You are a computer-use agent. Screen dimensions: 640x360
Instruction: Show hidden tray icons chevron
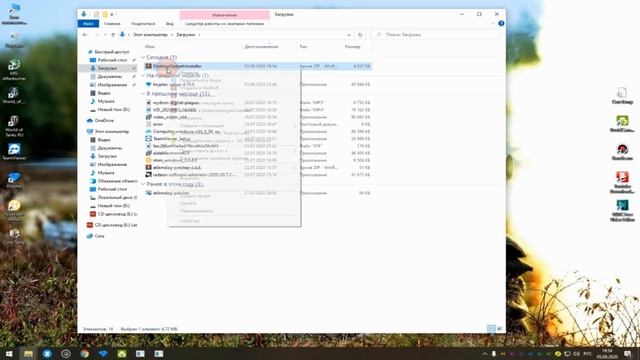point(484,353)
